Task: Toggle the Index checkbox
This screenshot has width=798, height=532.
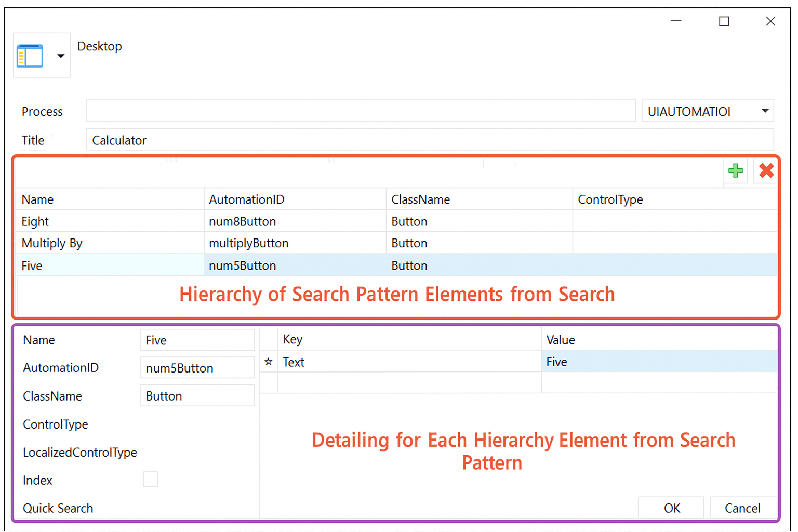Action: click(150, 479)
